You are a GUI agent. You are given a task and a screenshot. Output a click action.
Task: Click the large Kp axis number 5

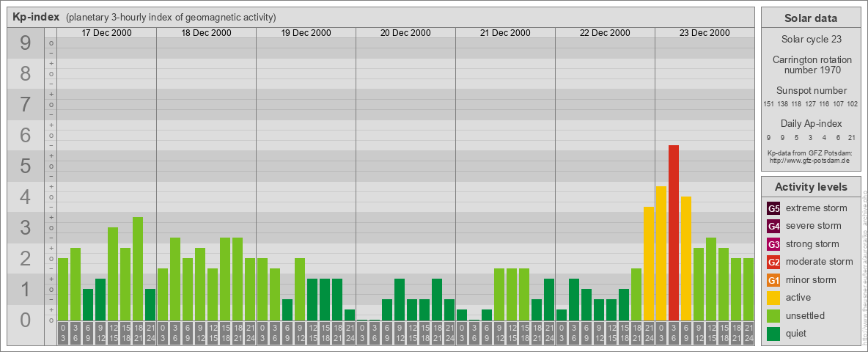[26, 166]
